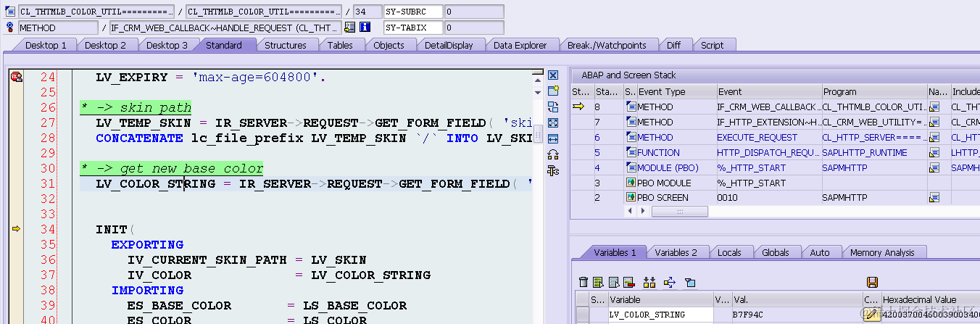Screen dimensions: 980x324
Task: Click the new tool icon with yellow star
Action: coord(553,91)
